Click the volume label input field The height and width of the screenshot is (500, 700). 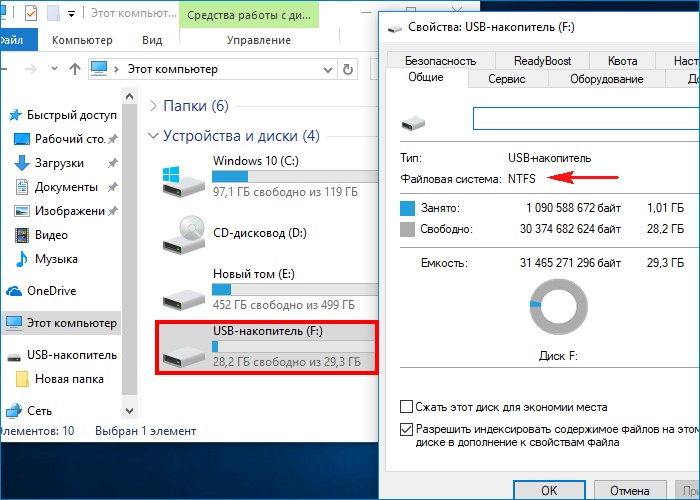(586, 119)
